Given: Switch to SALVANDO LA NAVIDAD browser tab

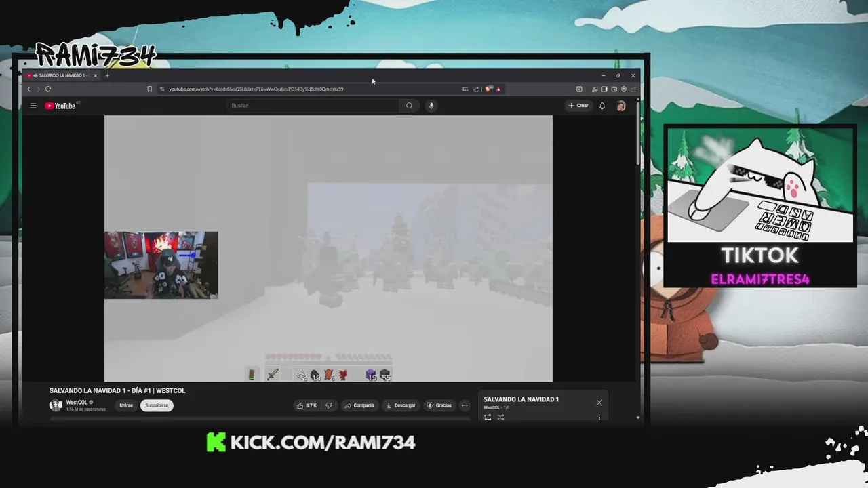Looking at the screenshot, I should tap(62, 75).
